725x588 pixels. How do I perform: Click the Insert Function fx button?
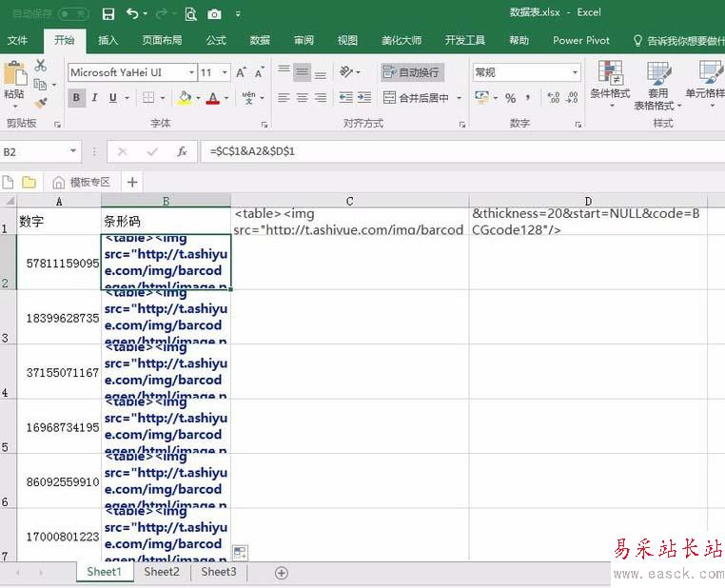tap(182, 151)
